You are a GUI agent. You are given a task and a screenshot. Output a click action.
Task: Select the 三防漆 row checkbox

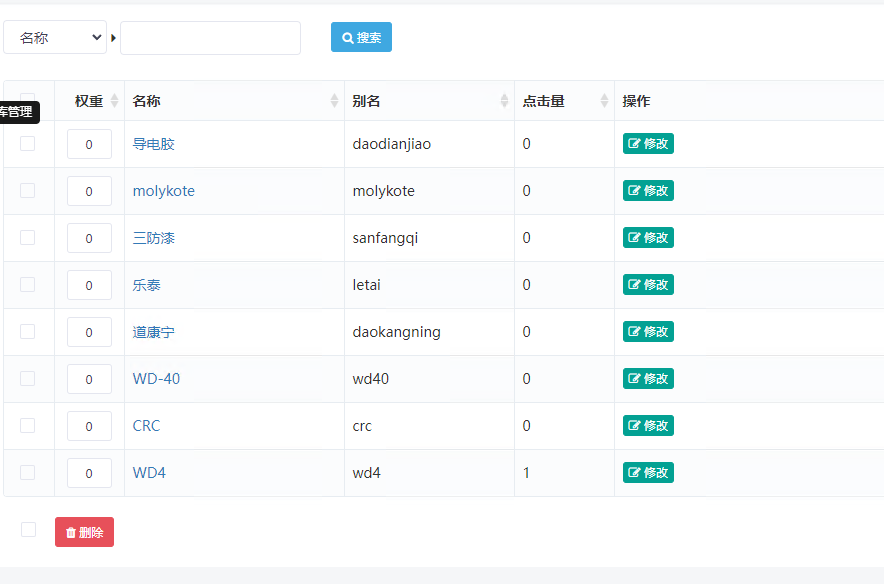tap(28, 237)
